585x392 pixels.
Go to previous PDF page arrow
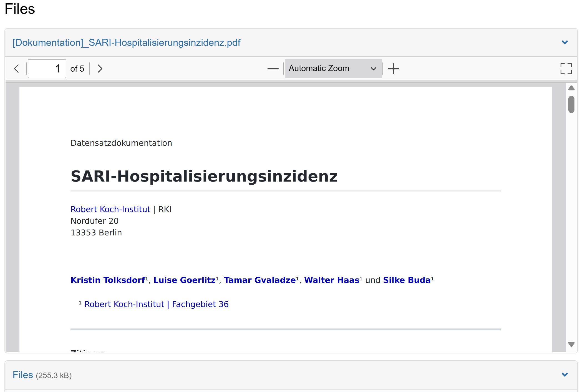tap(17, 69)
